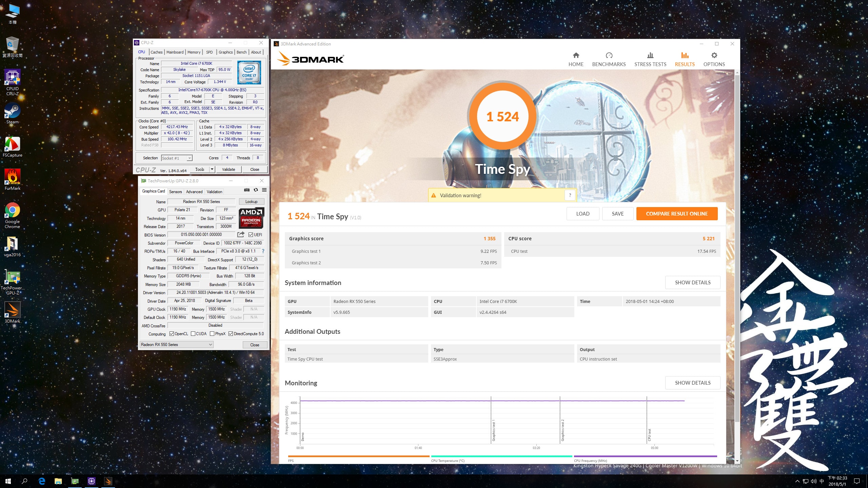Open the vga2016 desktop icon
This screenshot has height=488, width=868.
(12, 246)
